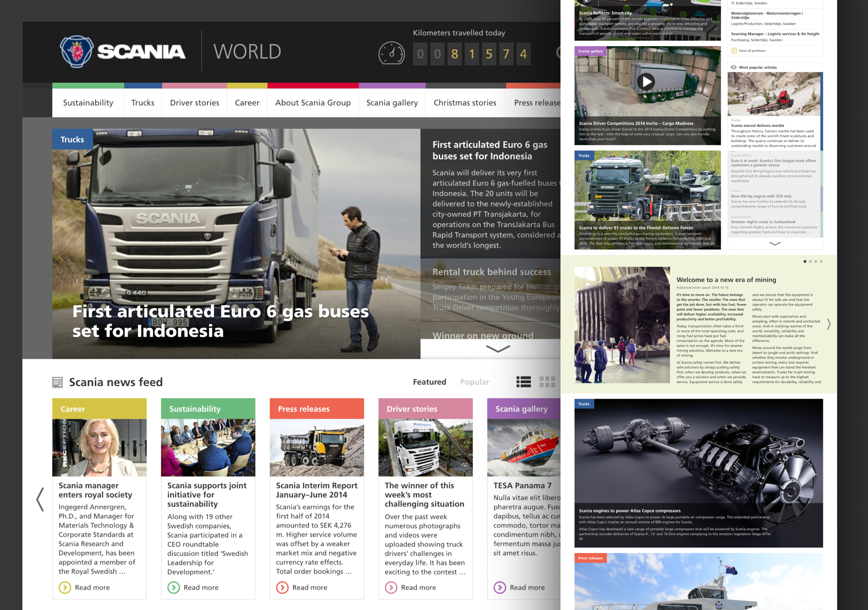Screen dimensions: 868x610
Task: Click View all positions arrow icon
Action: tap(734, 51)
